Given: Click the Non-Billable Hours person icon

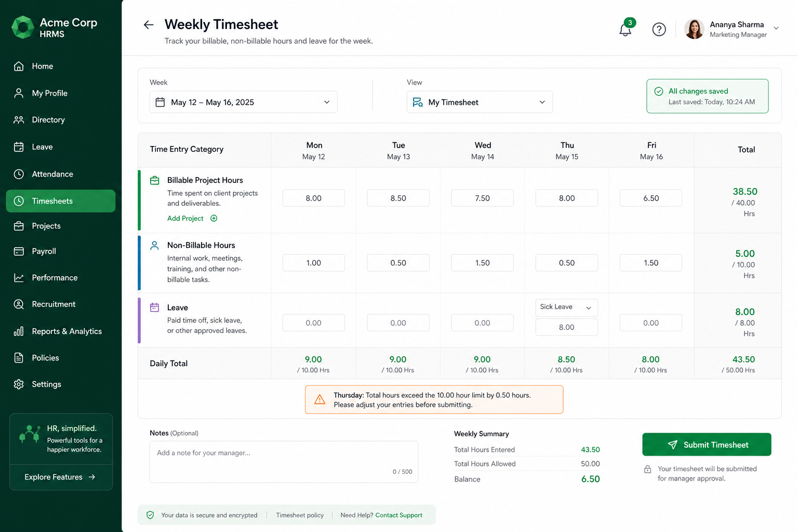Looking at the screenshot, I should click(154, 245).
